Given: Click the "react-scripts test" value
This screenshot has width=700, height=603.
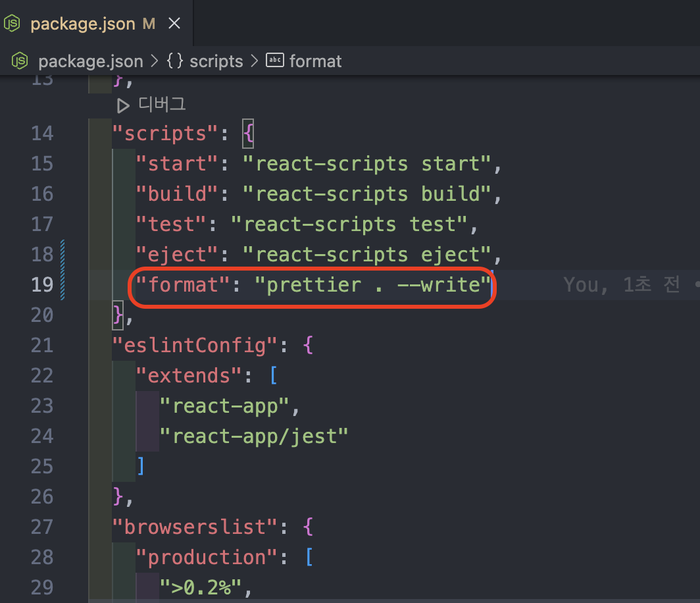Looking at the screenshot, I should click(349, 224).
